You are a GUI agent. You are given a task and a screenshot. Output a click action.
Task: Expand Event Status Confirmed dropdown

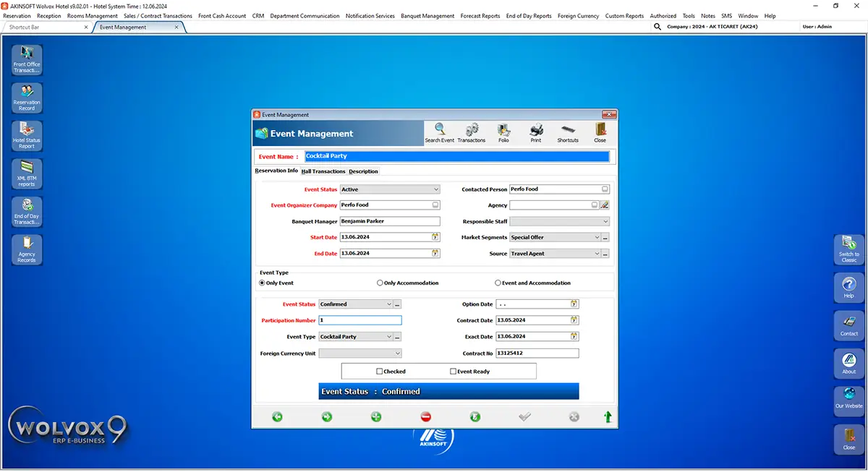389,304
